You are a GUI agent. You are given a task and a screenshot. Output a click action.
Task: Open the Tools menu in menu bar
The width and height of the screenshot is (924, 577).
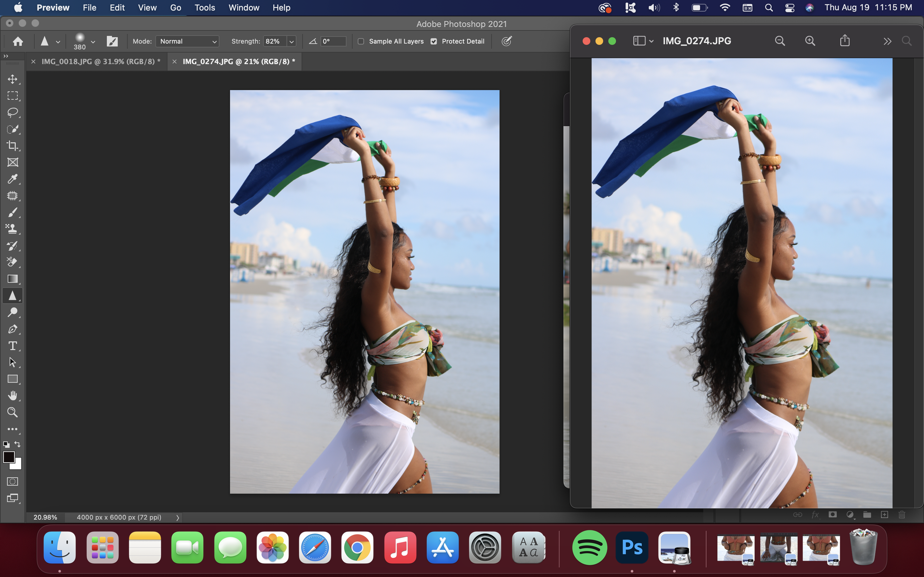[205, 8]
